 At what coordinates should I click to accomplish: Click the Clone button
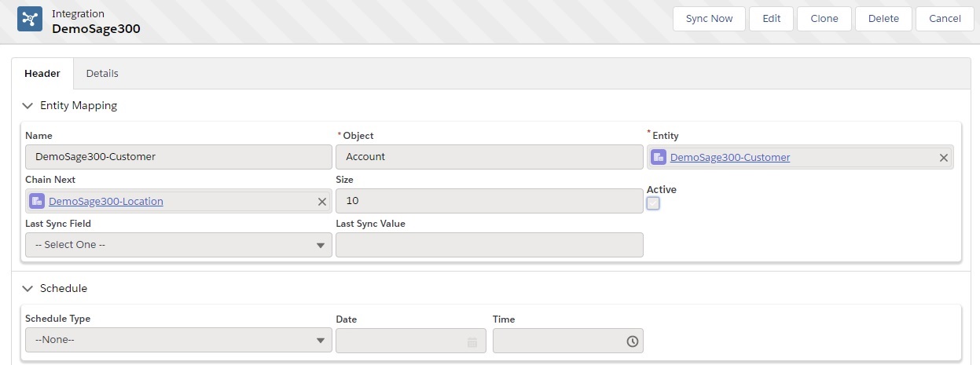pos(824,19)
